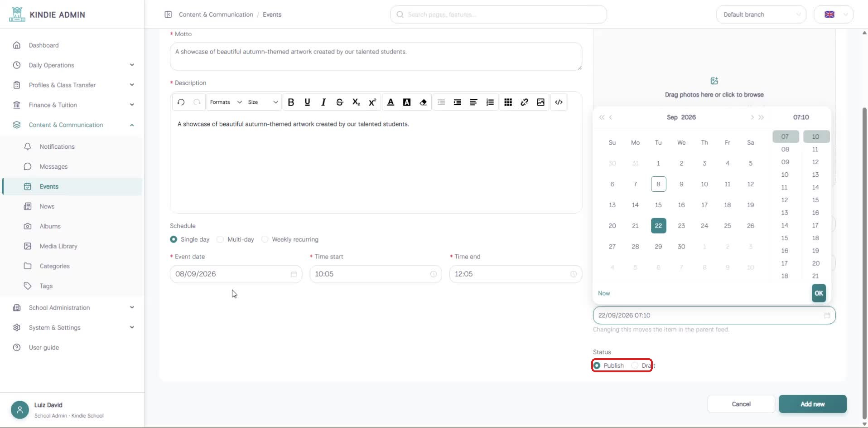Image resolution: width=868 pixels, height=428 pixels.
Task: Open the Size dropdown
Action: tap(263, 102)
